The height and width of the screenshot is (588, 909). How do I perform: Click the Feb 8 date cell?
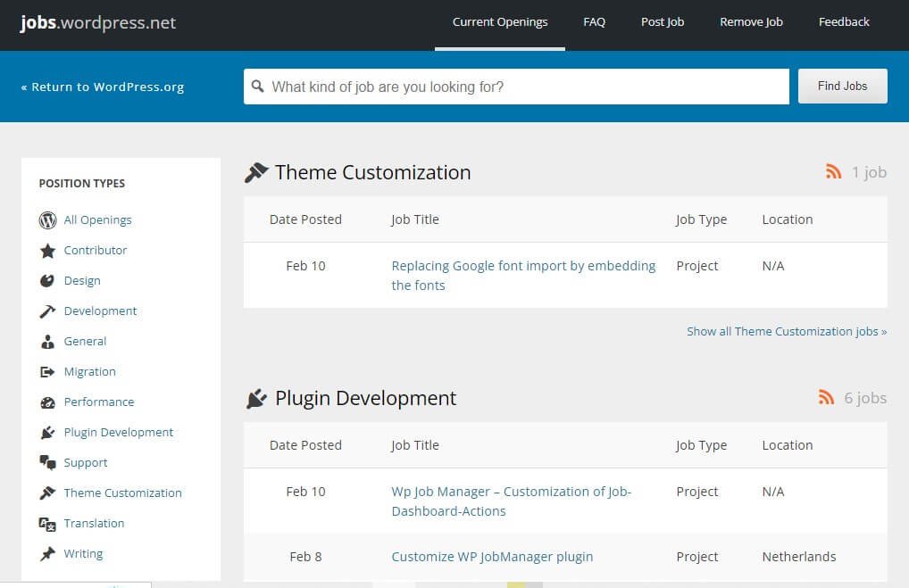point(305,557)
